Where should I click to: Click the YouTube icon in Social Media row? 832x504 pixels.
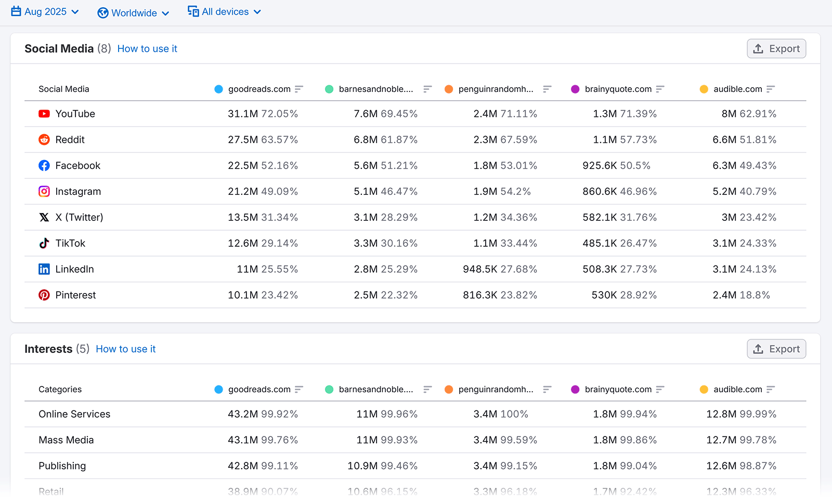[44, 113]
